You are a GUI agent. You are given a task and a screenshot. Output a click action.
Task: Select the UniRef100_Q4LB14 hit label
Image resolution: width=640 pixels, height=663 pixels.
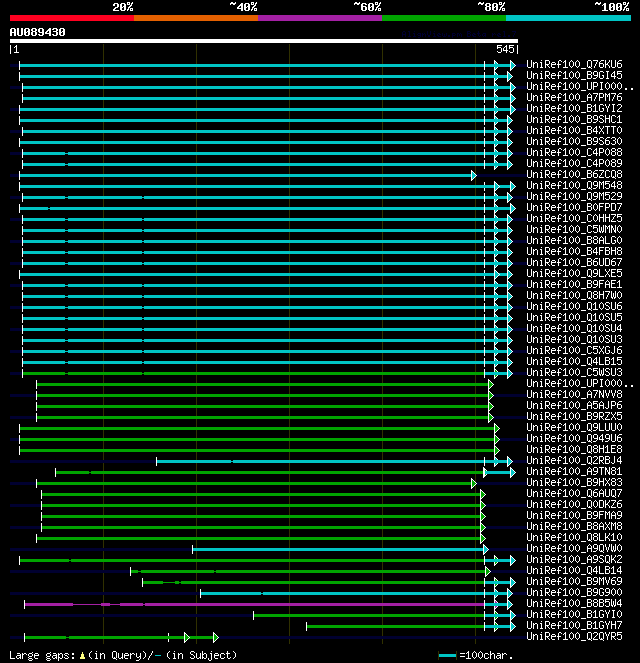point(574,570)
